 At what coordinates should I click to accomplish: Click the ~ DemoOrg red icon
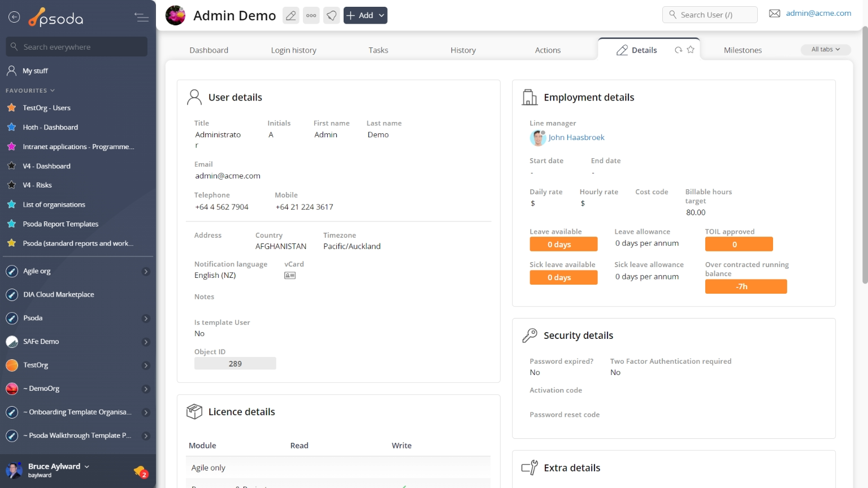click(12, 389)
